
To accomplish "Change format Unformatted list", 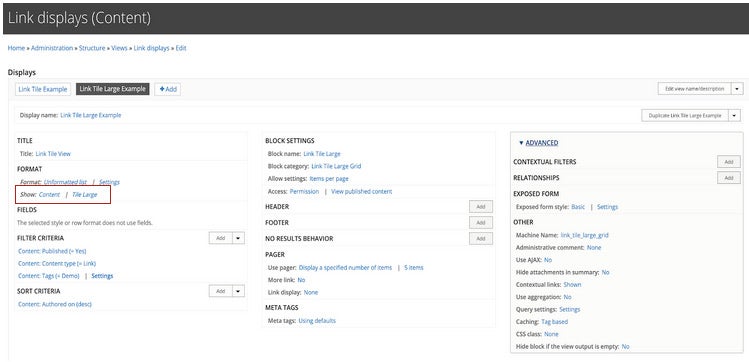I will click(x=65, y=182).
